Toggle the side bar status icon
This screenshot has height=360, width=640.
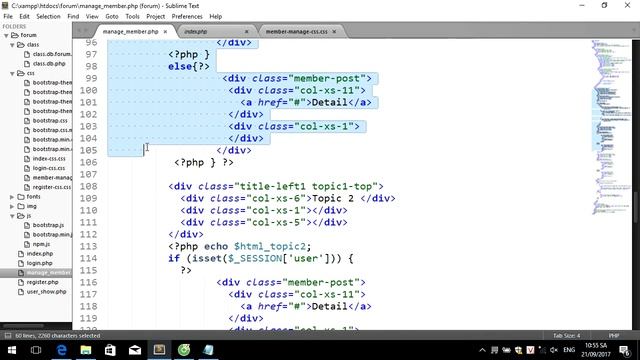(x=8, y=336)
